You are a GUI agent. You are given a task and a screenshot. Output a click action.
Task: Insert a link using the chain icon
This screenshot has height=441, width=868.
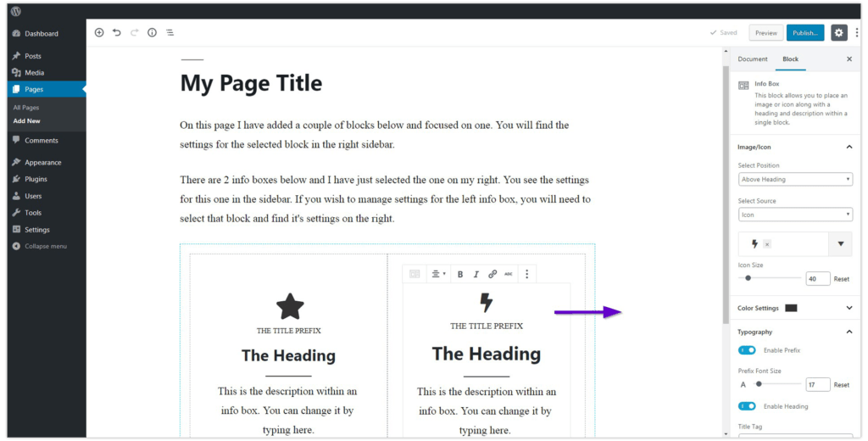492,274
